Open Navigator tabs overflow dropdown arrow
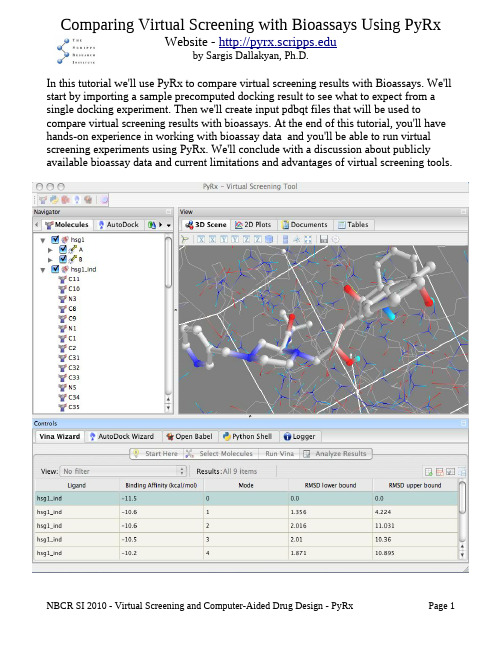Viewport: 502px width, 659px height. pyautogui.click(x=169, y=225)
